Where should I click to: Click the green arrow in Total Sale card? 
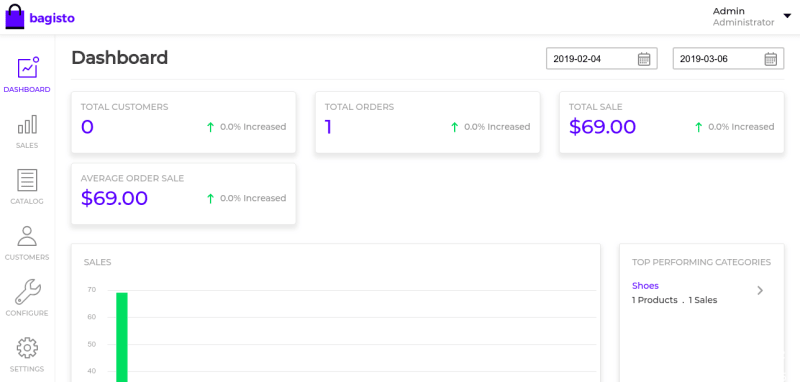[x=699, y=127]
